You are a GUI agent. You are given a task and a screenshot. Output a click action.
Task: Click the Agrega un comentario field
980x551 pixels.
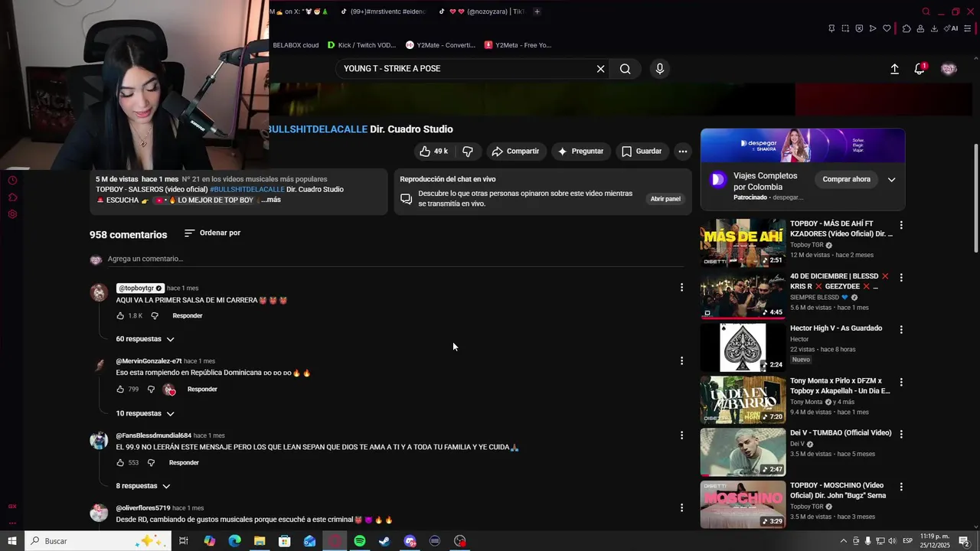tap(395, 259)
